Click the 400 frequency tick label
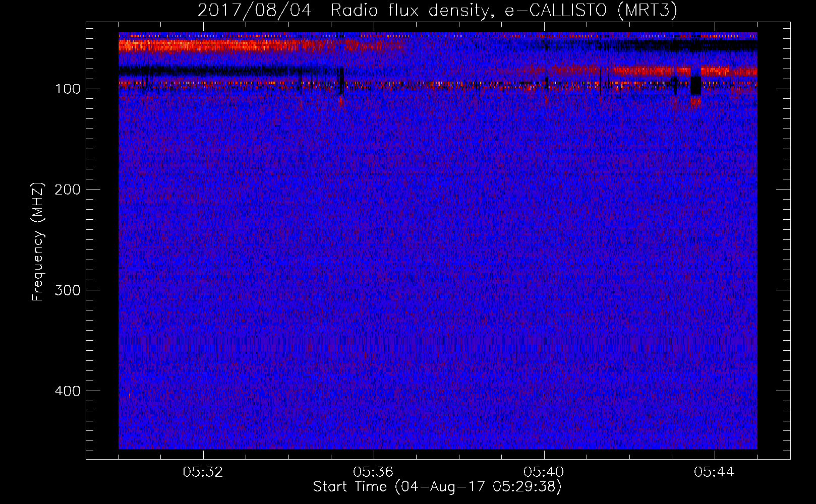This screenshot has width=816, height=504. click(x=68, y=391)
